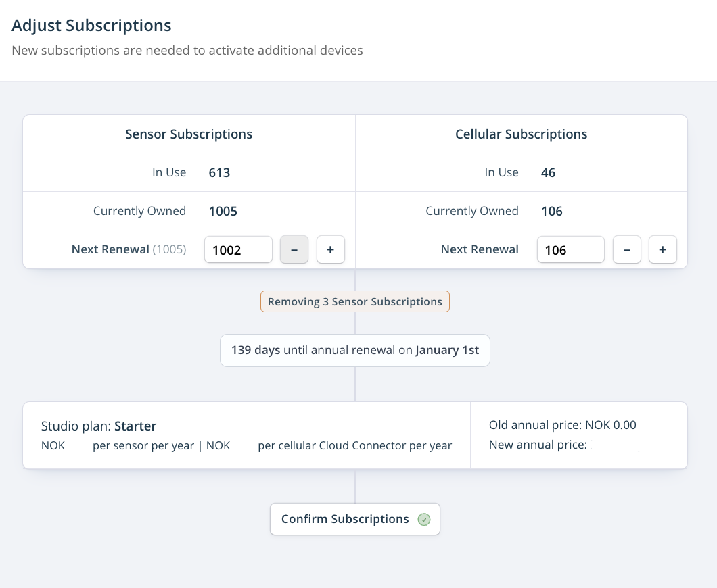Click the cellular Next Renewal field showing 106
This screenshot has height=588, width=717.
tap(571, 249)
